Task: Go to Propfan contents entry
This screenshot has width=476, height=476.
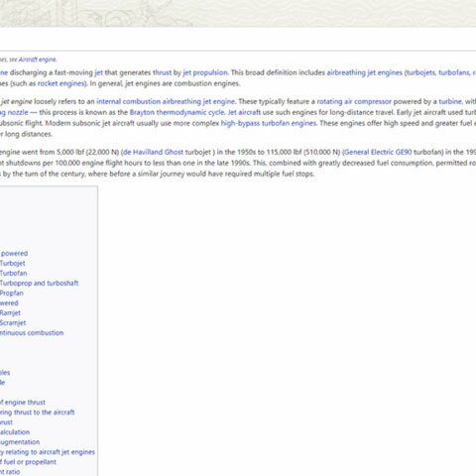Action: click(12, 294)
